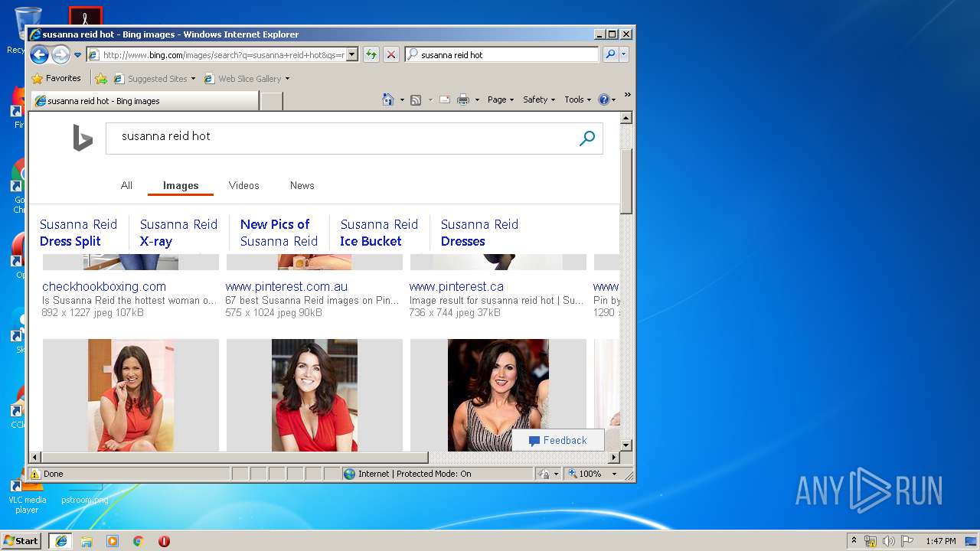Click the Bing search magnifier icon

[587, 139]
